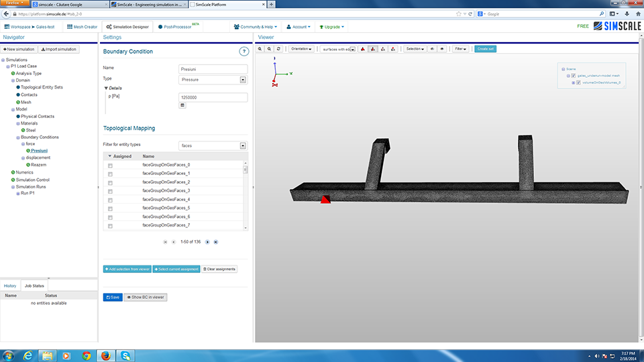Screen dimensions: 644x362
Task: Collapse the Boundary Conditions node in Navigator
Action: click(17, 137)
